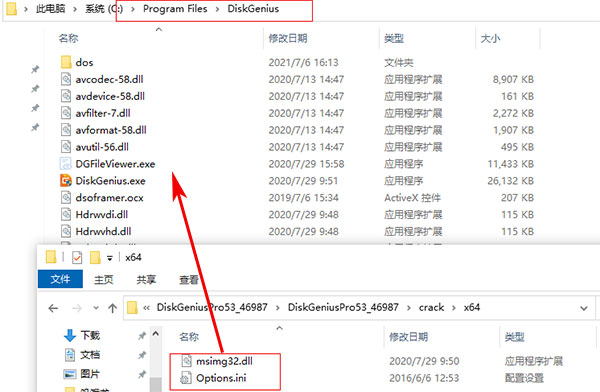The height and width of the screenshot is (392, 600).
Task: Click date 2021/7/6 16:13
Action: [x=303, y=62]
